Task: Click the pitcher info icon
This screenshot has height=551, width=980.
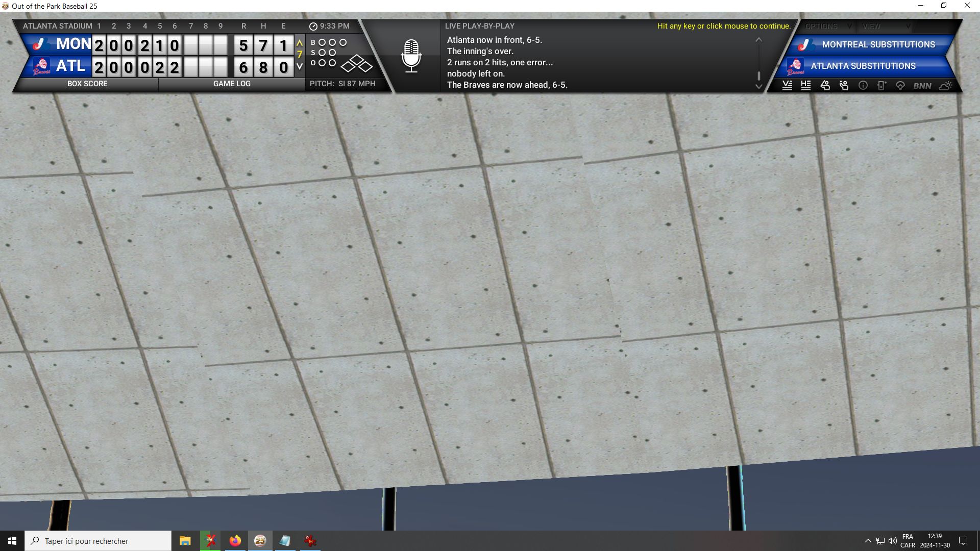Action: point(844,86)
